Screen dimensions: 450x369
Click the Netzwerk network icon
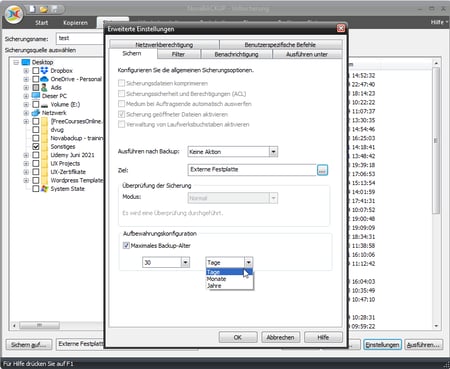[36, 113]
